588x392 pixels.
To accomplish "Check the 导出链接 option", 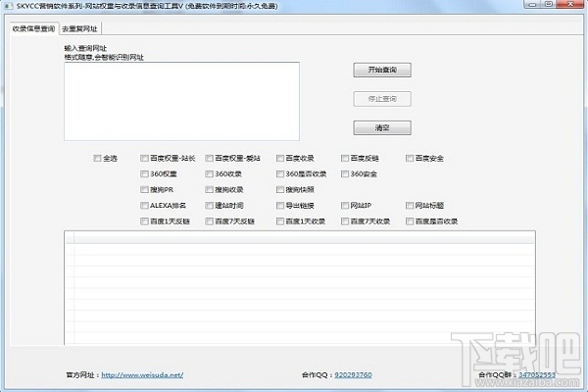I will pyautogui.click(x=279, y=206).
